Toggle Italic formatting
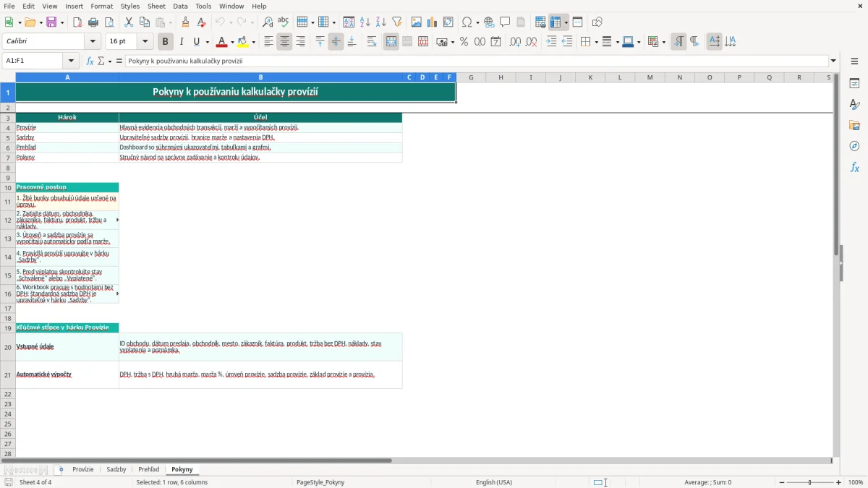This screenshot has width=868, height=488. click(181, 42)
